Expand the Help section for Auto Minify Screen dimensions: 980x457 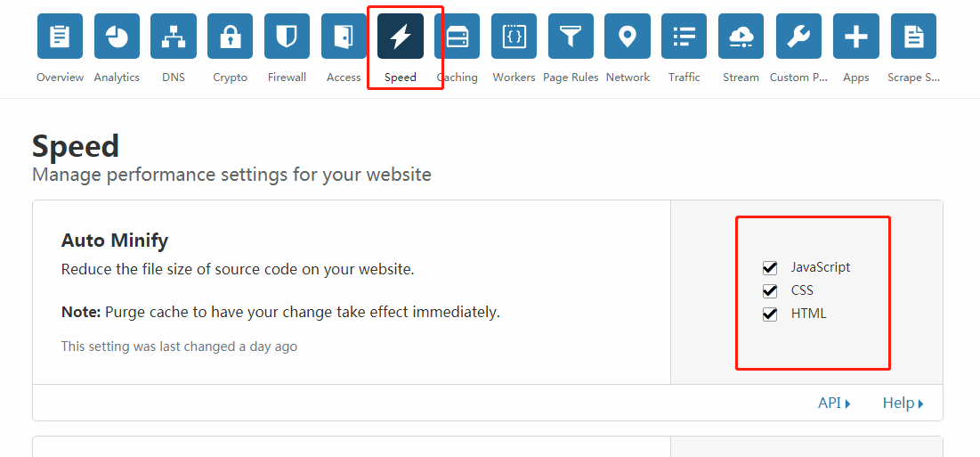click(x=903, y=404)
